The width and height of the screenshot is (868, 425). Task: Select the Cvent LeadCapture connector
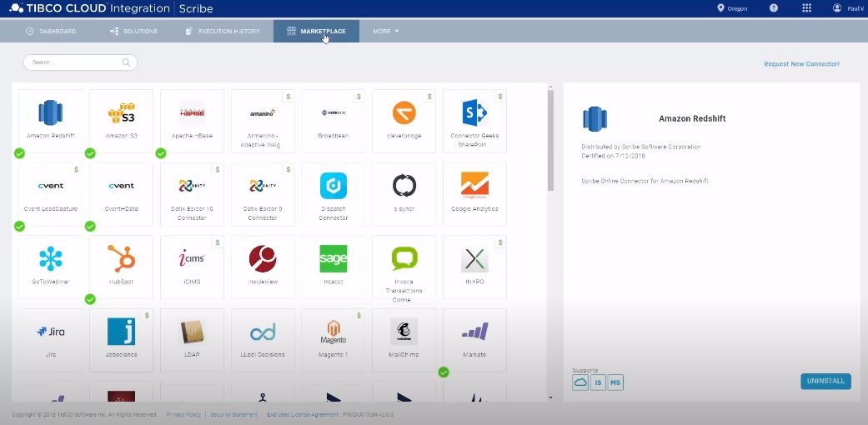[50, 194]
